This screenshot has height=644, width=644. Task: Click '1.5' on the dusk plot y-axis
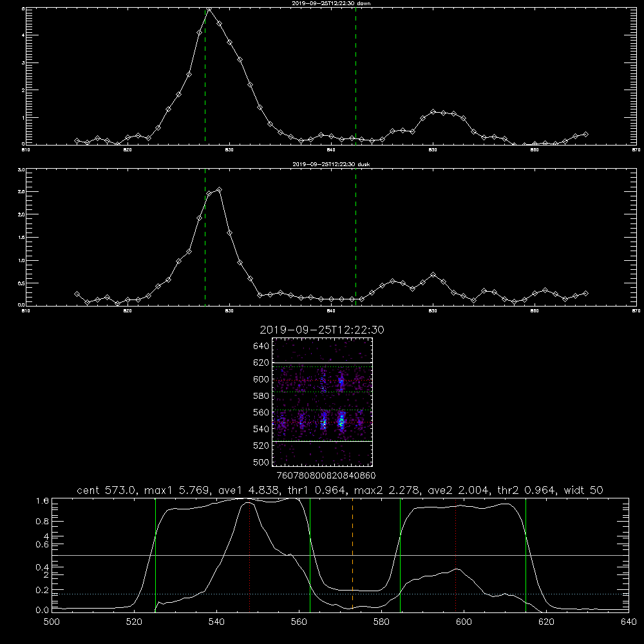pos(21,238)
